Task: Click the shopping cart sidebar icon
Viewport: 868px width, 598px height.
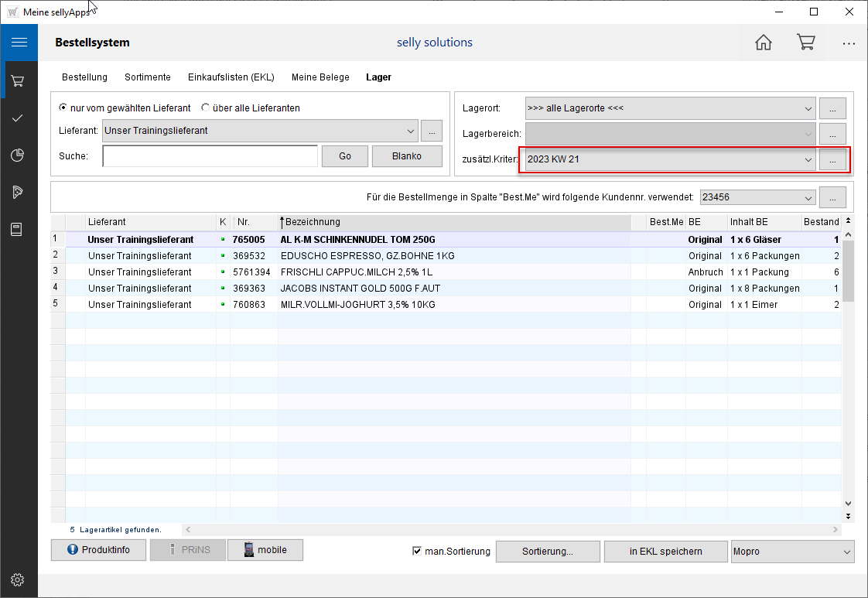Action: point(19,80)
